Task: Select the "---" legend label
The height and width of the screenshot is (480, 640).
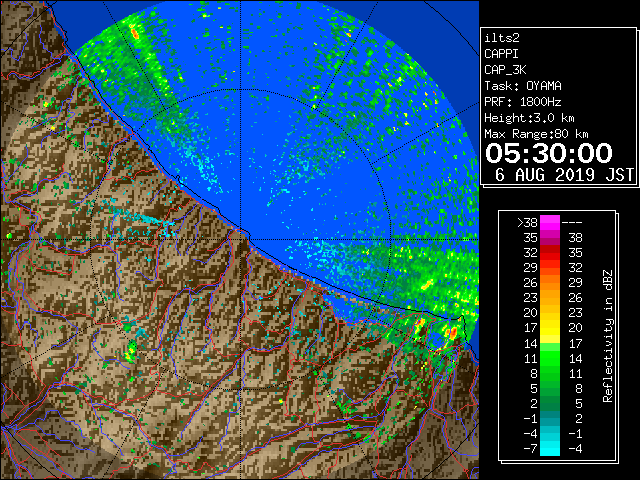Action: [572, 223]
